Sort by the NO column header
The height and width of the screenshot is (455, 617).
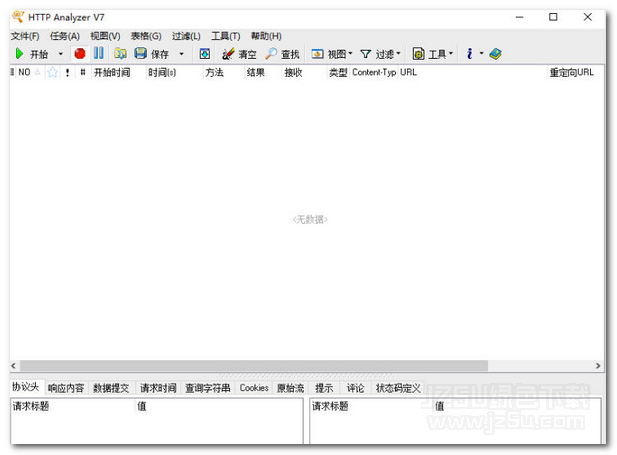(29, 72)
